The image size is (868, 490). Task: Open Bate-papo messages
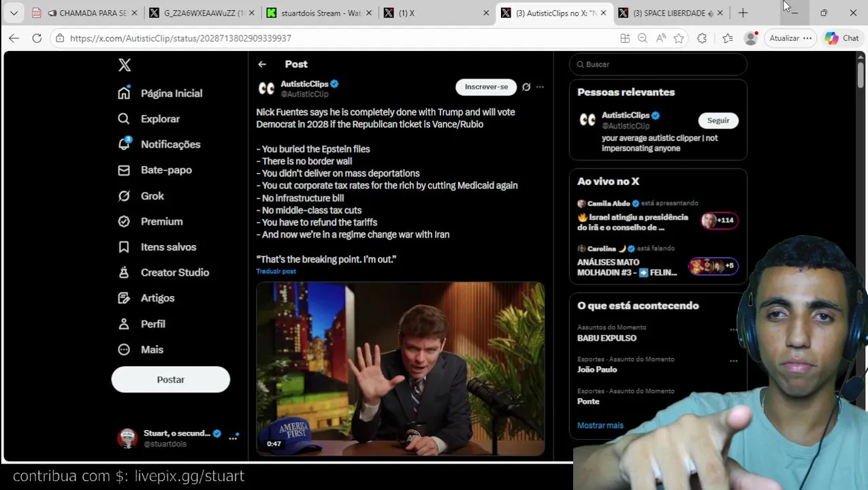tap(155, 170)
